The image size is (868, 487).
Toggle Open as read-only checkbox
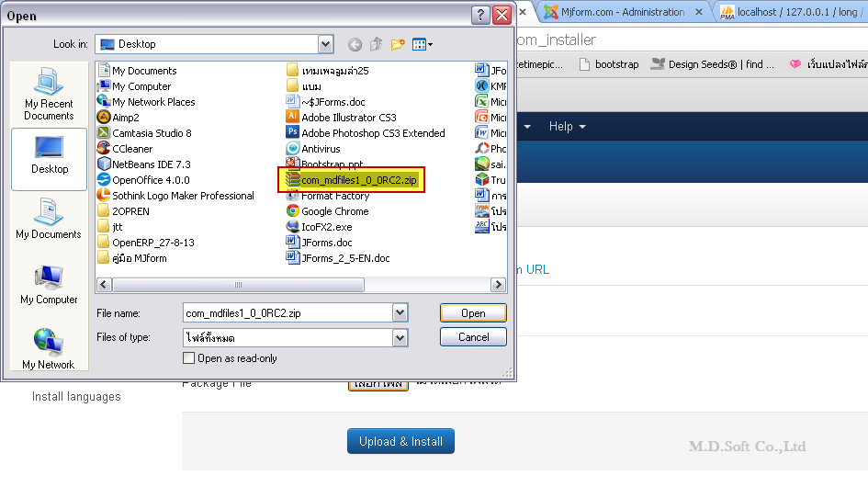click(189, 358)
